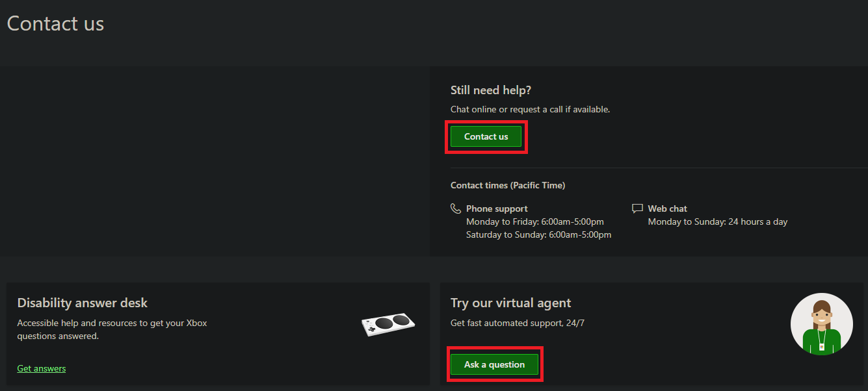Viewport: 868px width, 391px height.
Task: Click the Disability answer desk heading
Action: click(82, 303)
